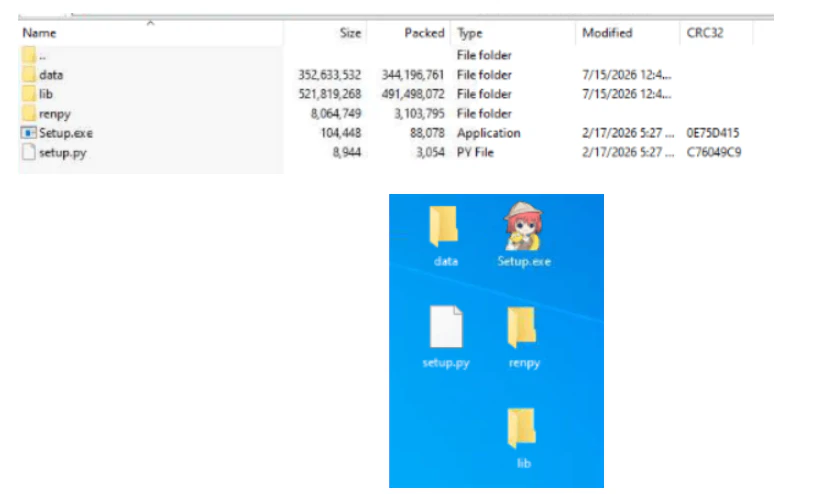Screen dimensions: 817x494
Task: Click the "data" label under desktop folder
Action: point(445,262)
